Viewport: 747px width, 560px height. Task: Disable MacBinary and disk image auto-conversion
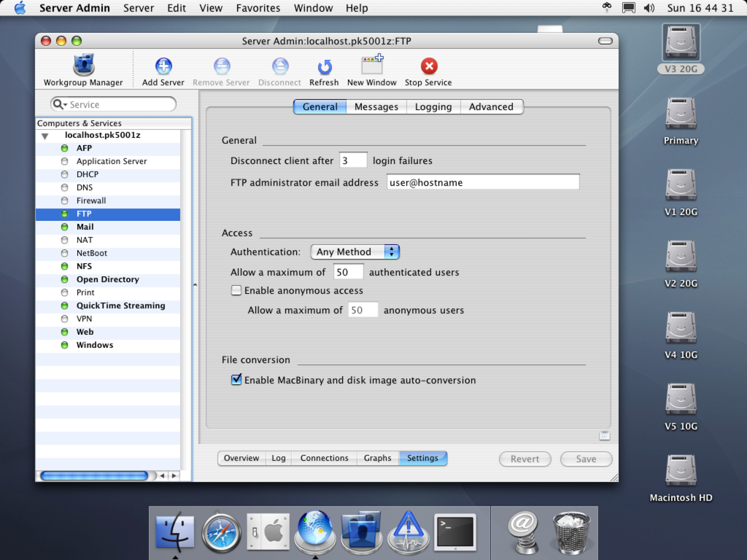coord(236,380)
